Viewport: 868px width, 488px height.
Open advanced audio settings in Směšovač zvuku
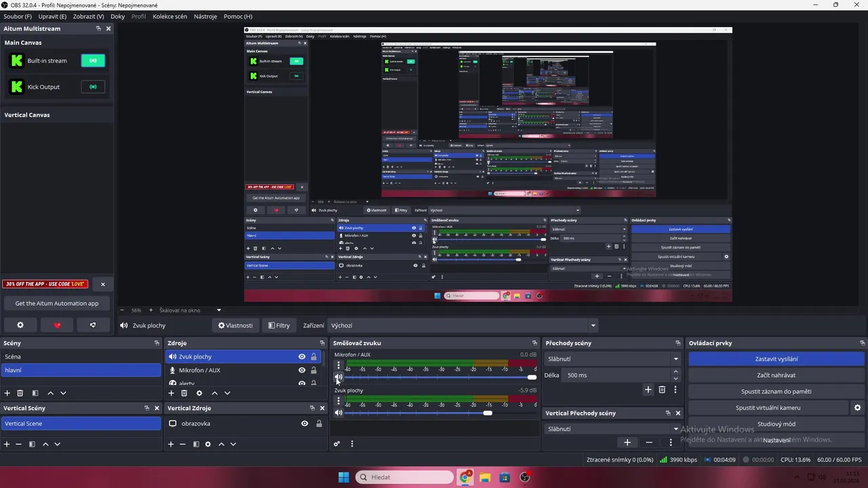click(337, 444)
